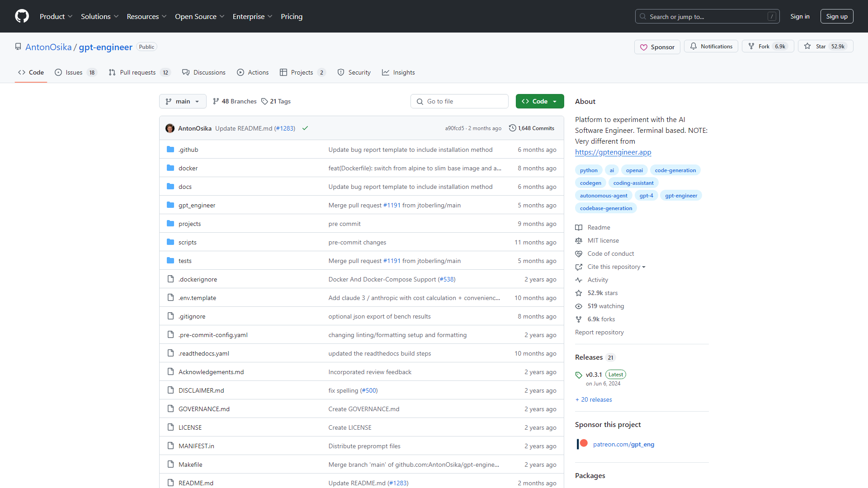Click the file icon next to Makefile
The width and height of the screenshot is (868, 488).
170,465
